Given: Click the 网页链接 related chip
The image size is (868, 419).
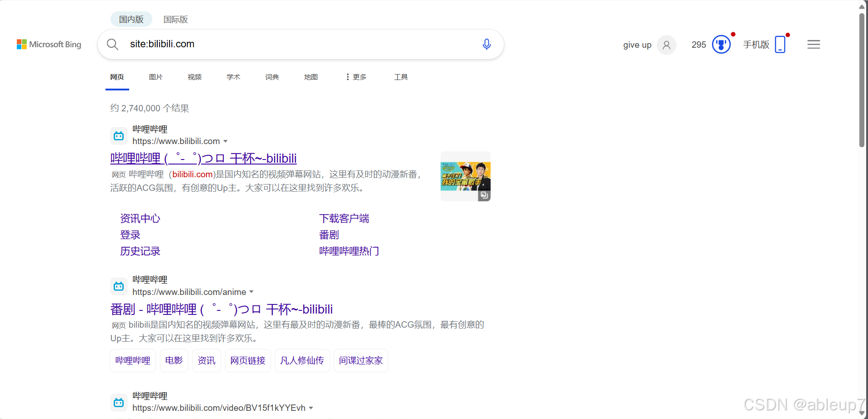Looking at the screenshot, I should 248,360.
